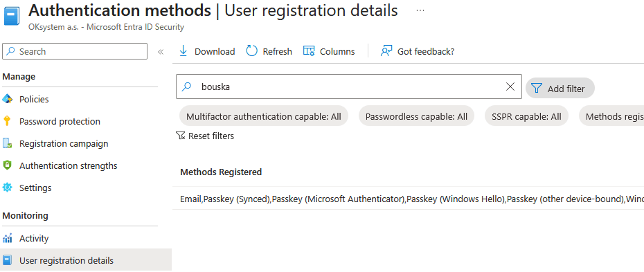Click the Manage section heading
Viewport: 644px width, 272px height.
tap(19, 77)
